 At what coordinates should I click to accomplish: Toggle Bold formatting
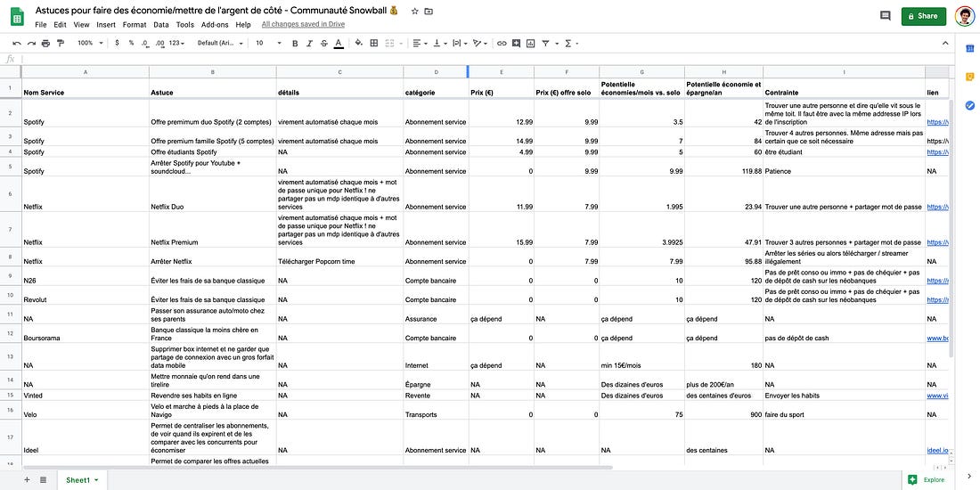point(295,43)
